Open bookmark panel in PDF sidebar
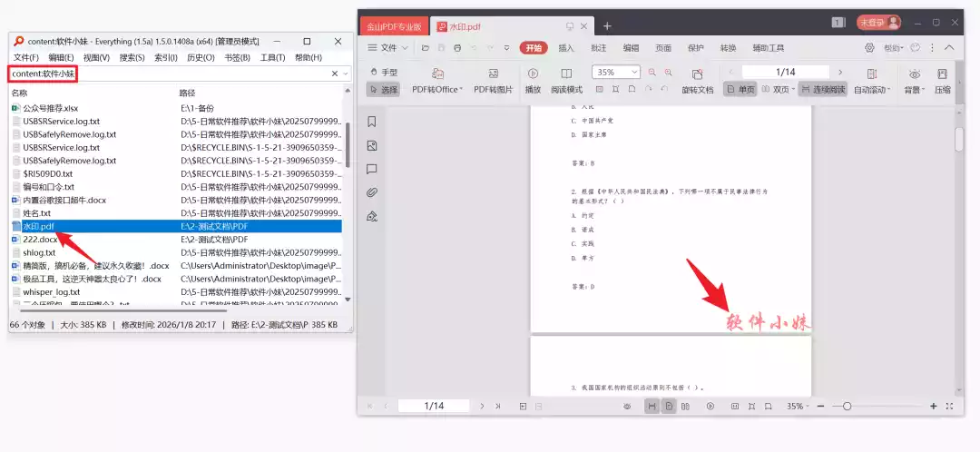The image size is (980, 452). 372,122
